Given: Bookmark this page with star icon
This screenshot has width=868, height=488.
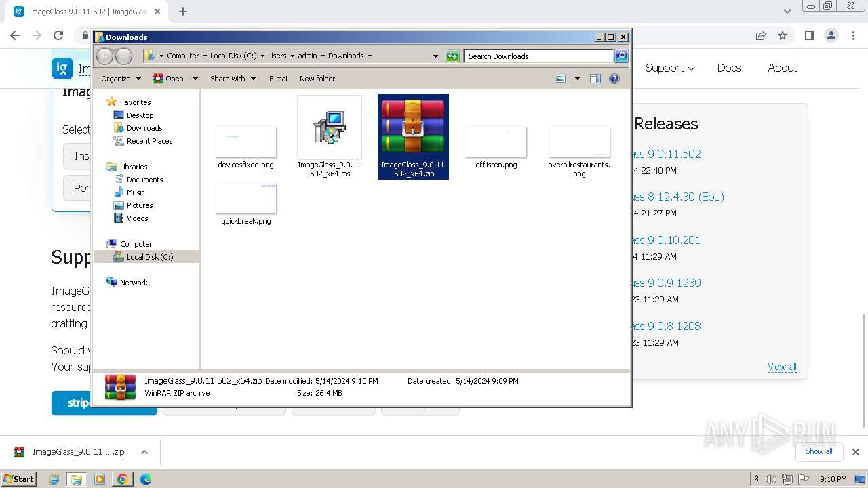Looking at the screenshot, I should pyautogui.click(x=783, y=35).
